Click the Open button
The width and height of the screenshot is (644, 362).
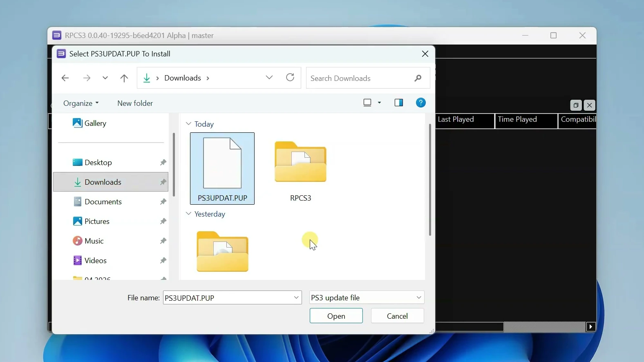point(336,316)
